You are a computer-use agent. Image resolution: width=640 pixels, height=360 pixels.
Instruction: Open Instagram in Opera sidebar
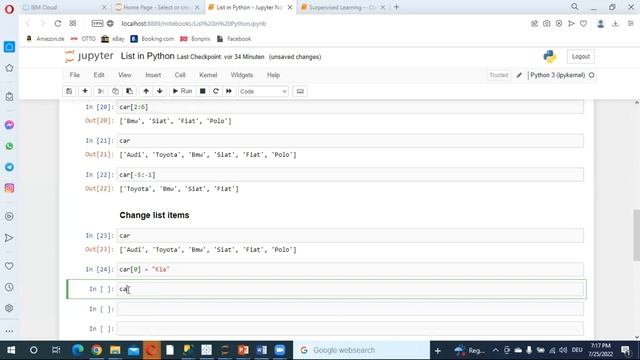pos(9,188)
